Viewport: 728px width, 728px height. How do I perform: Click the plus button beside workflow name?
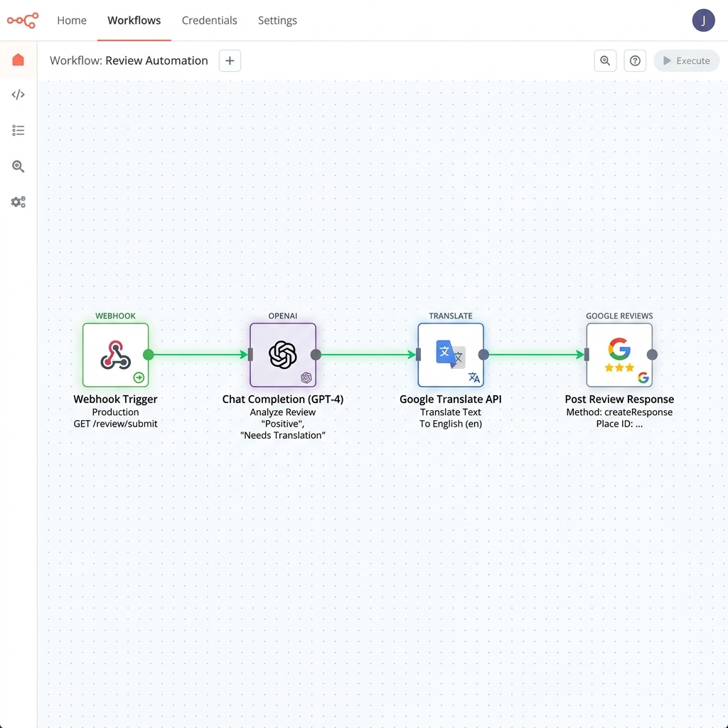pos(230,61)
